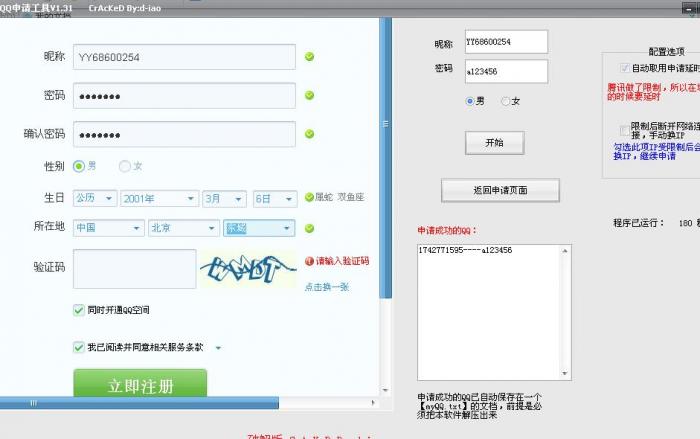Select the 女 radio in the right tool panel
This screenshot has height=439, width=700.
(505, 101)
